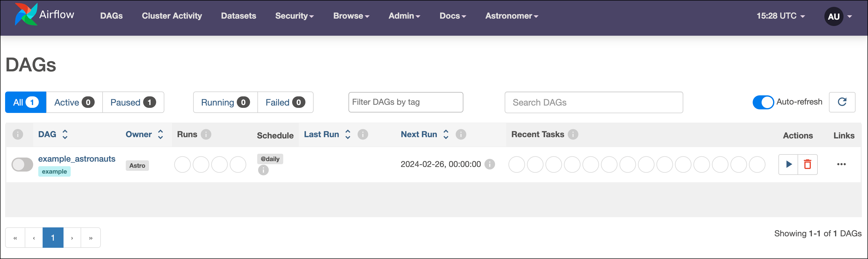This screenshot has height=259, width=868.
Task: Delete example_astronauts via trash icon
Action: pos(808,164)
